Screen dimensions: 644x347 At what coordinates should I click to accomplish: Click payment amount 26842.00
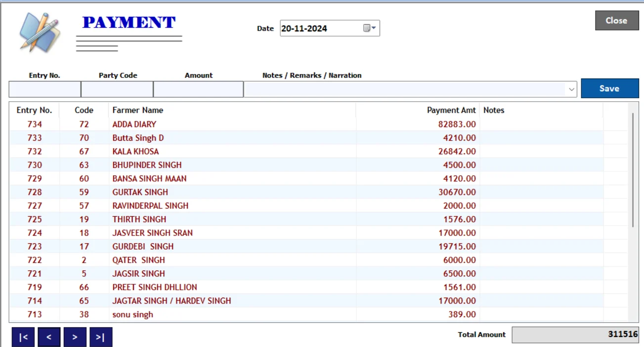(457, 152)
